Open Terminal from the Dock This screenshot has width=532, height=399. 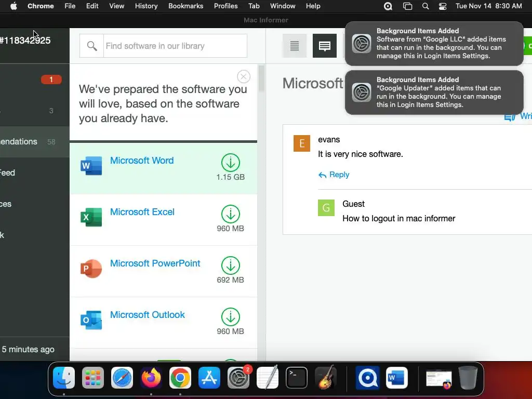pos(297,378)
